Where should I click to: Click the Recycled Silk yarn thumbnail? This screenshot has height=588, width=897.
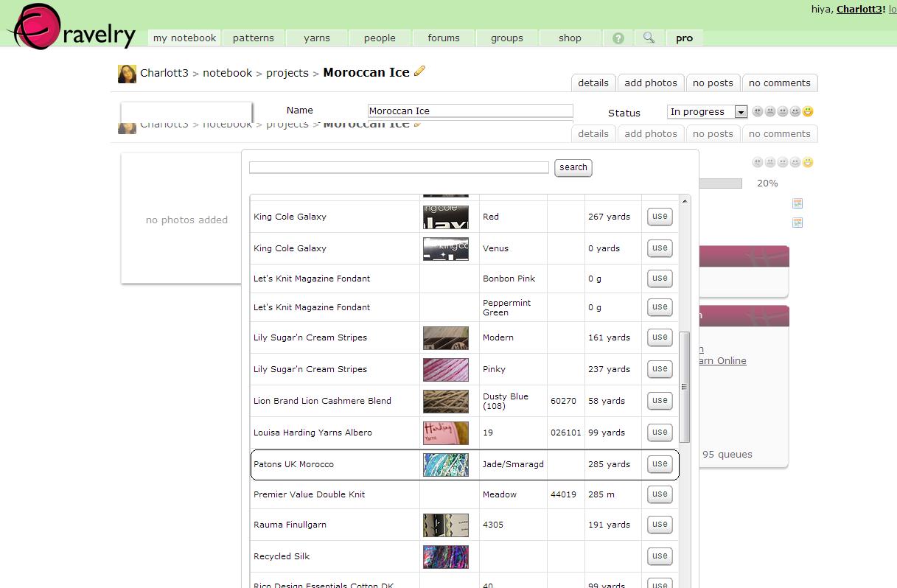pyautogui.click(x=446, y=557)
